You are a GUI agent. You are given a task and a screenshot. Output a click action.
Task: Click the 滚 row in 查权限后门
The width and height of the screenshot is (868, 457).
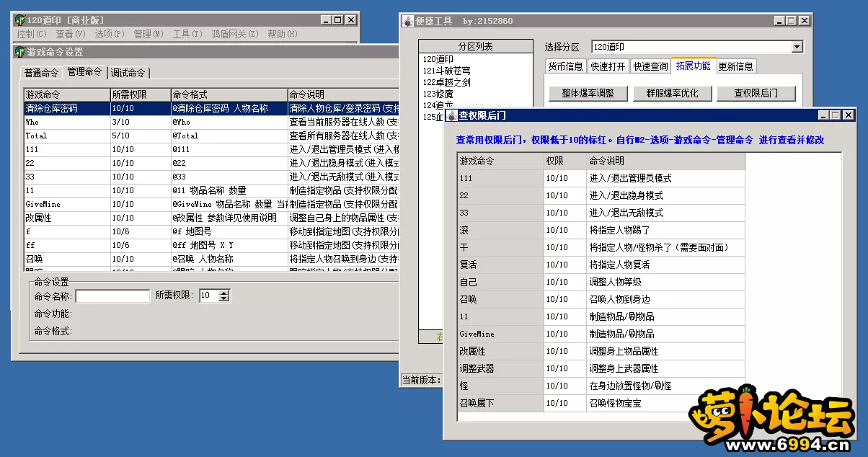coord(601,230)
